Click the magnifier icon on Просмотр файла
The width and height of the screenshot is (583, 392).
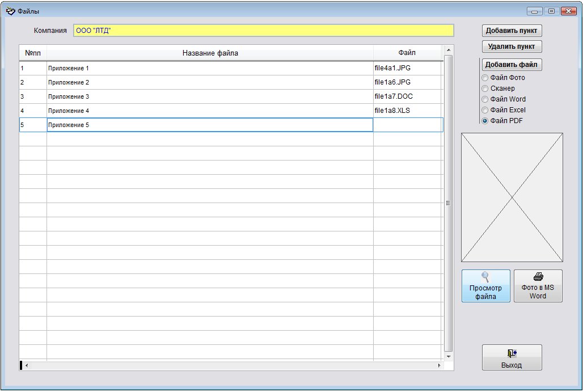[x=485, y=277]
